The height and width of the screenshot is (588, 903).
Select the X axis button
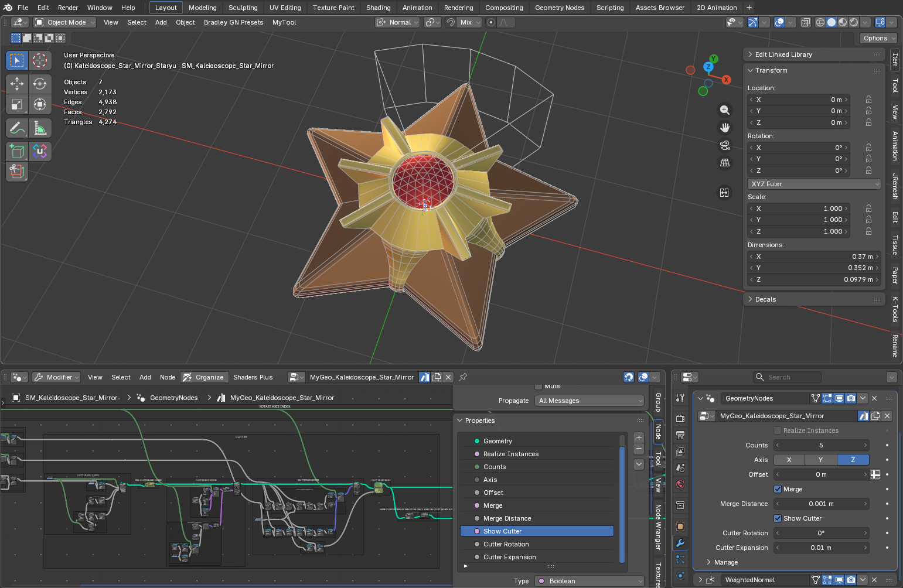point(789,460)
